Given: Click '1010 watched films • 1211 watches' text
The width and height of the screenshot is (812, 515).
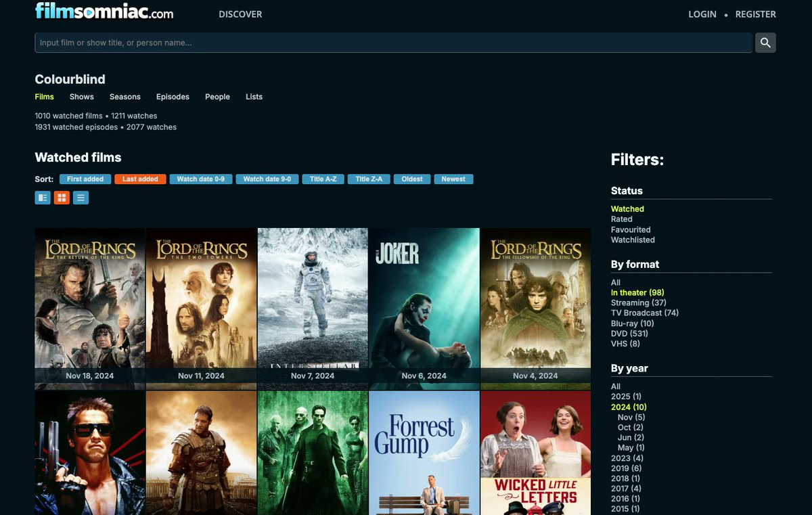Looking at the screenshot, I should (96, 116).
